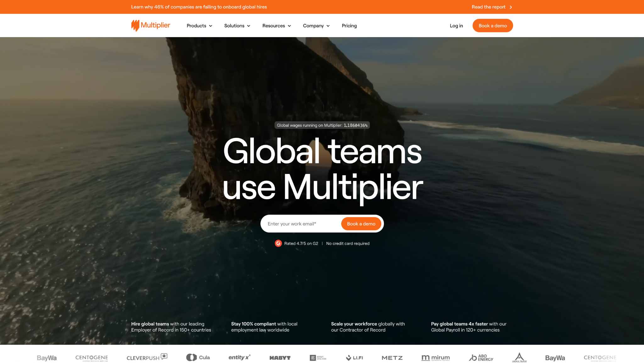Click the LI.FI logo
This screenshot has width=644, height=363.
tap(354, 358)
